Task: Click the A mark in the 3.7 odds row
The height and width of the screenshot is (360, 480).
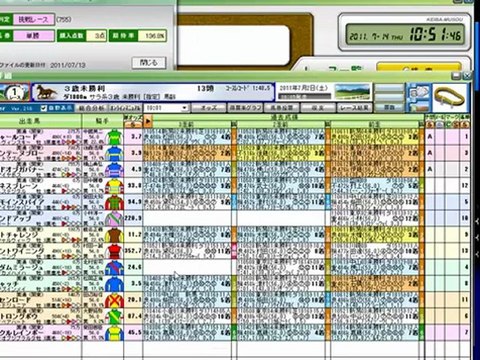Action: coord(430,137)
